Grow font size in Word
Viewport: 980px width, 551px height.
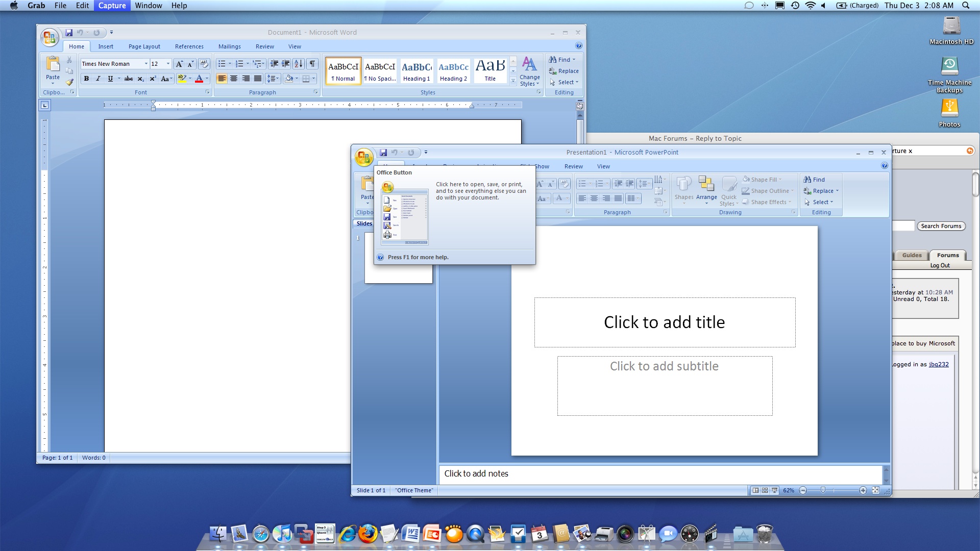point(179,64)
